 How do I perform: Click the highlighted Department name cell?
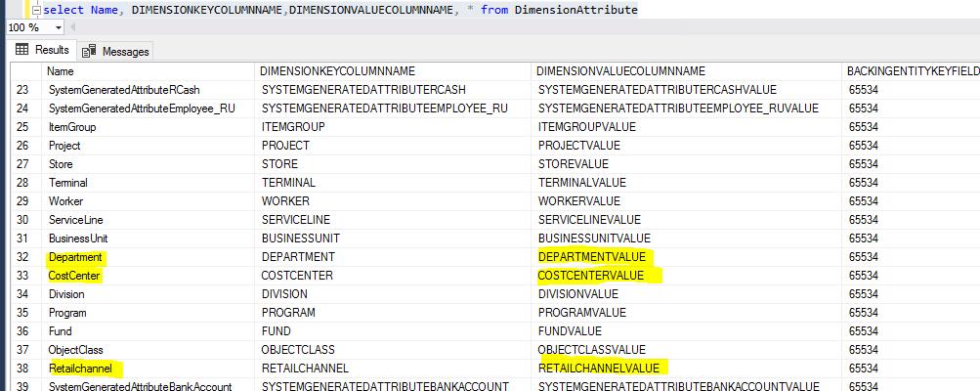[x=75, y=257]
